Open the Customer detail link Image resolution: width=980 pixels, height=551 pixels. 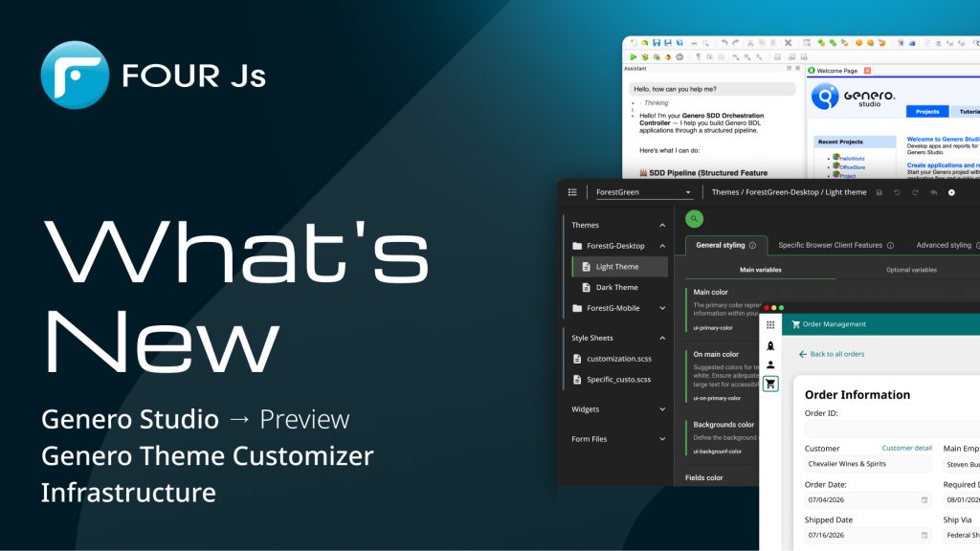point(906,448)
